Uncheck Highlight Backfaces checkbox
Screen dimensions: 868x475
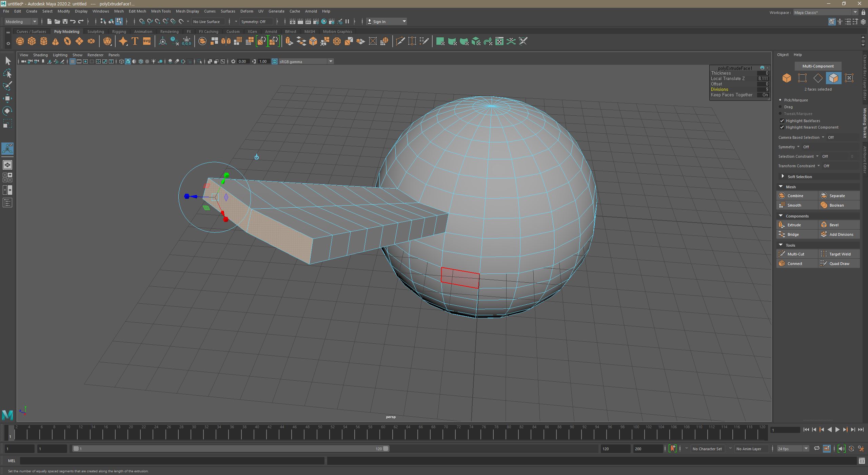[782, 121]
